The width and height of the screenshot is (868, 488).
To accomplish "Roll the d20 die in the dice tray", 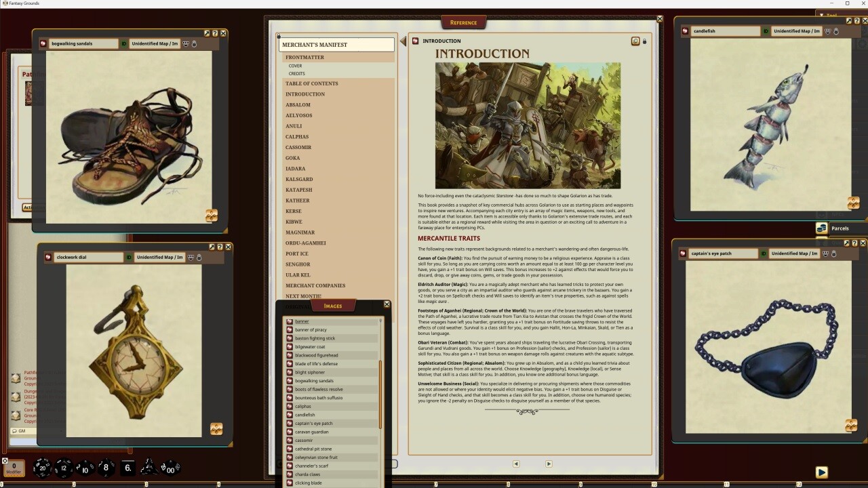I will (43, 468).
